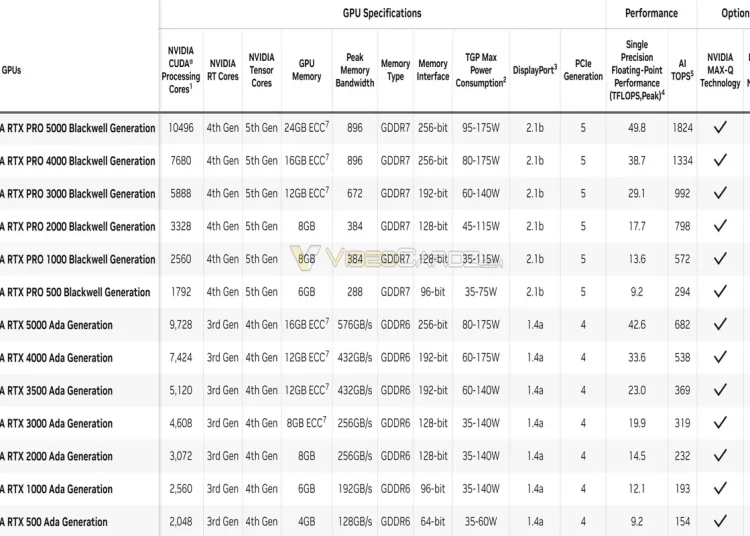Click the MAX-Q checkmark for RTX 2000 Ada
Image resolution: width=750 pixels, height=536 pixels.
pos(720,456)
